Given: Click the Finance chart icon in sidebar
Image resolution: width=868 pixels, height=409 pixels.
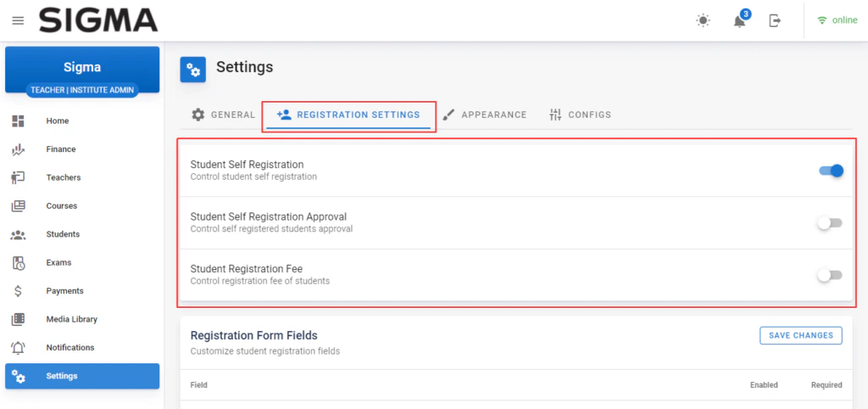Looking at the screenshot, I should 19,149.
